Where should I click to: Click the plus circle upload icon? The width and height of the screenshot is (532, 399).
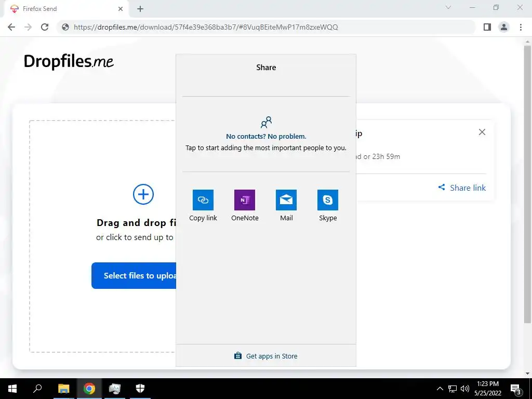click(x=143, y=194)
